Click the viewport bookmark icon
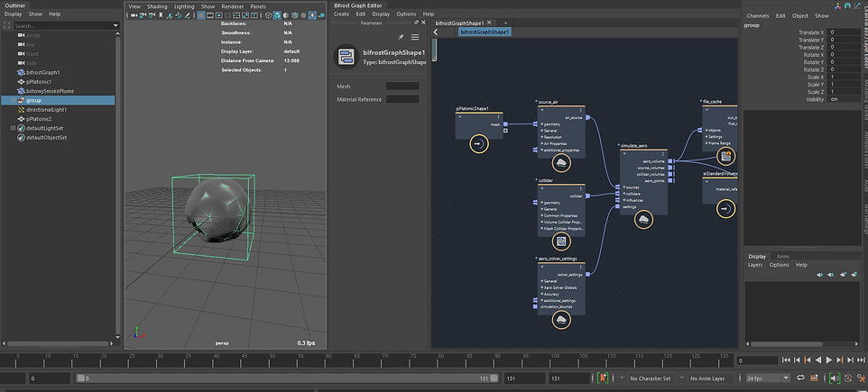The width and height of the screenshot is (868, 392). click(x=161, y=15)
